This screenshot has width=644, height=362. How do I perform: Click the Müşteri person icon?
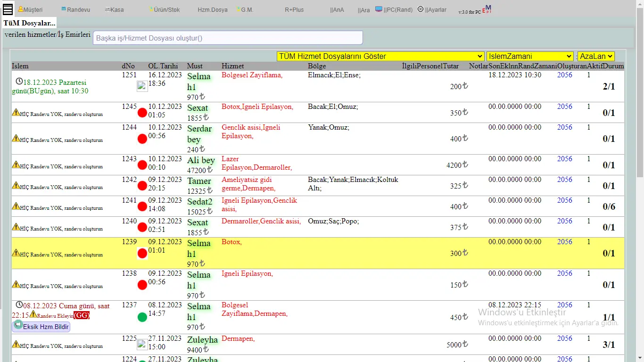click(21, 9)
